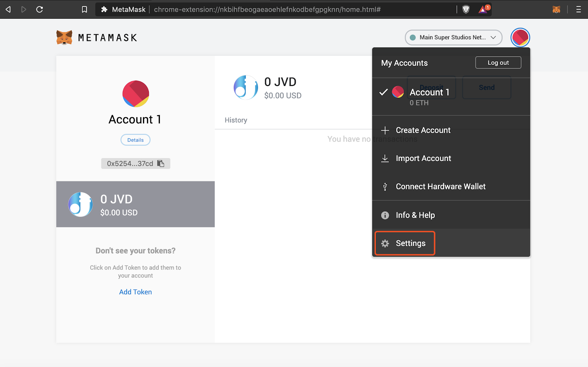Select Import Account menu entry
The height and width of the screenshot is (367, 588).
[423, 158]
